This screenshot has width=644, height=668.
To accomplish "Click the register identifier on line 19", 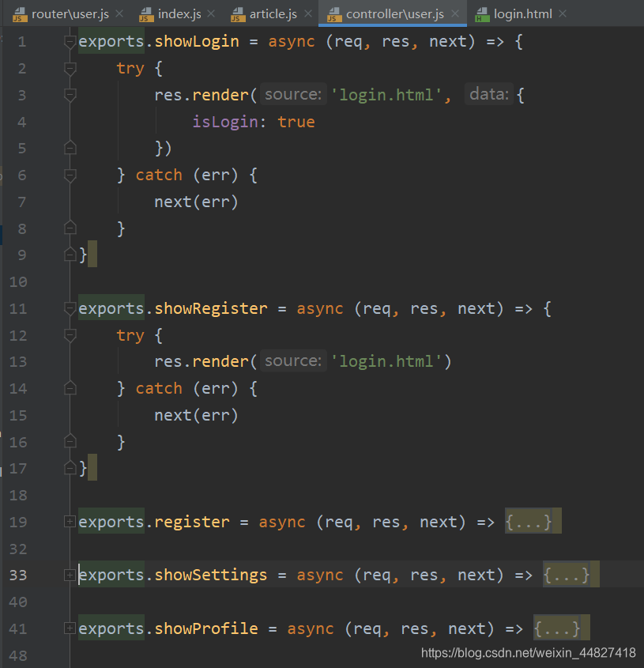I will [192, 522].
